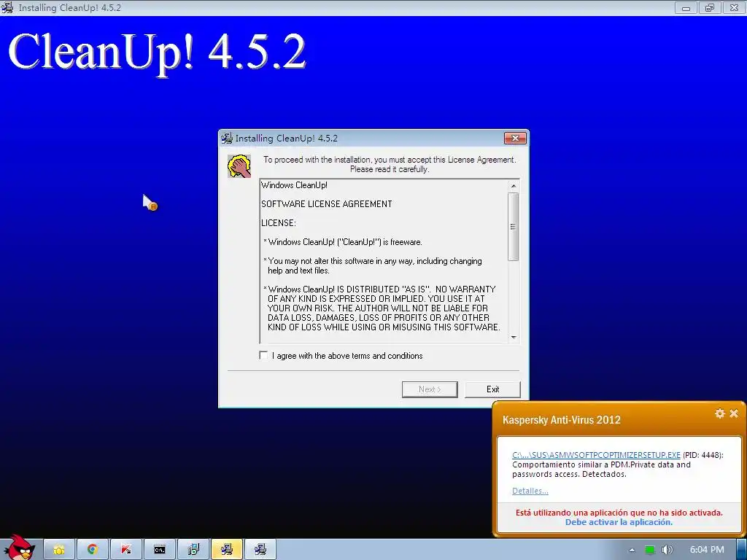Image resolution: width=747 pixels, height=560 pixels.
Task: Launch Chrome from the taskbar
Action: click(93, 550)
